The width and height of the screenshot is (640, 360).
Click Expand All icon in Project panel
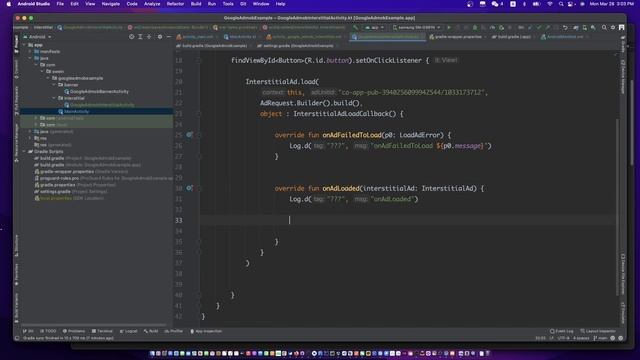[140, 37]
